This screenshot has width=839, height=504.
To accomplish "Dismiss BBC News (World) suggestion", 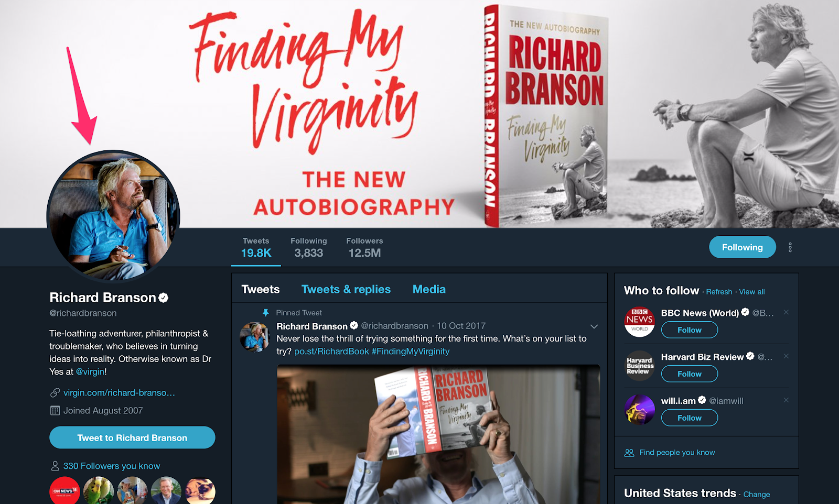I will pyautogui.click(x=786, y=312).
